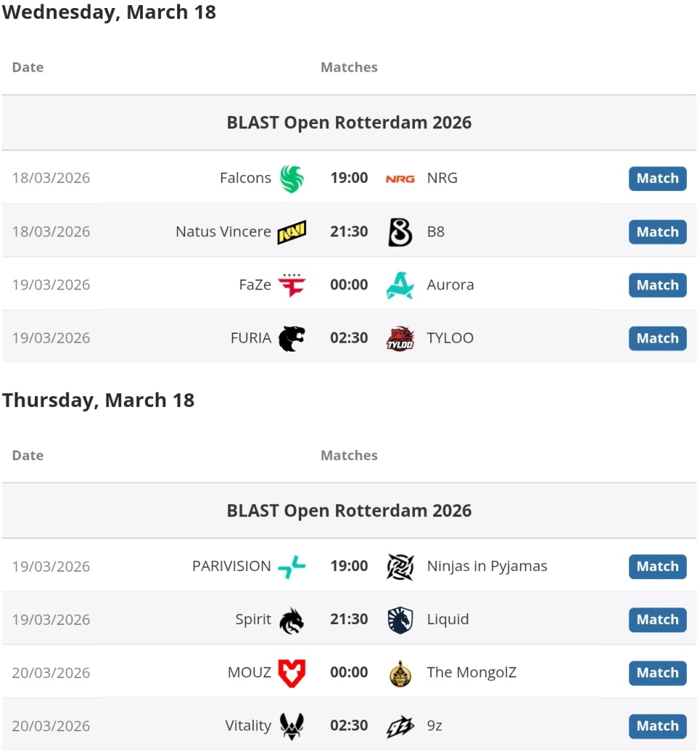Open Match for Spirit vs Liquid
The height and width of the screenshot is (754, 700).
(x=657, y=620)
